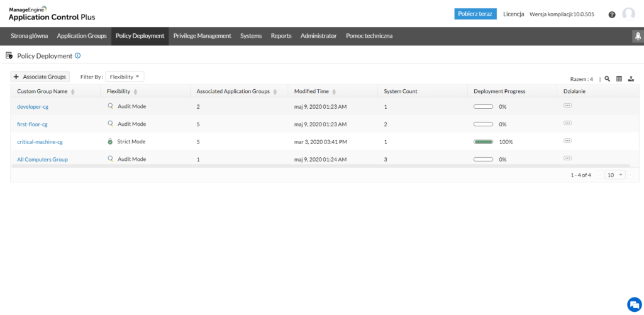Image resolution: width=644 pixels, height=315 pixels.
Task: Click the user profile avatar
Action: [628, 14]
